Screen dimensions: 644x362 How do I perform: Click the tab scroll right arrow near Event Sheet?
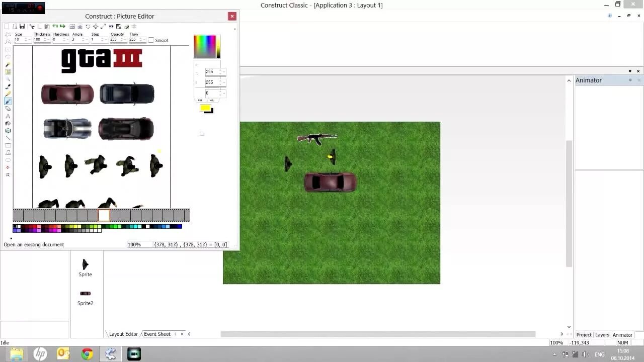tap(182, 334)
